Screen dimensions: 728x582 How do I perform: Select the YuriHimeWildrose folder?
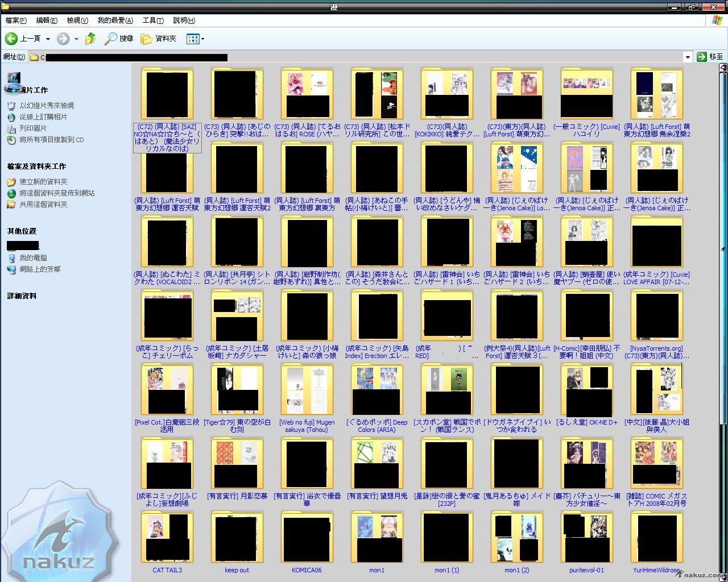[x=656, y=541]
